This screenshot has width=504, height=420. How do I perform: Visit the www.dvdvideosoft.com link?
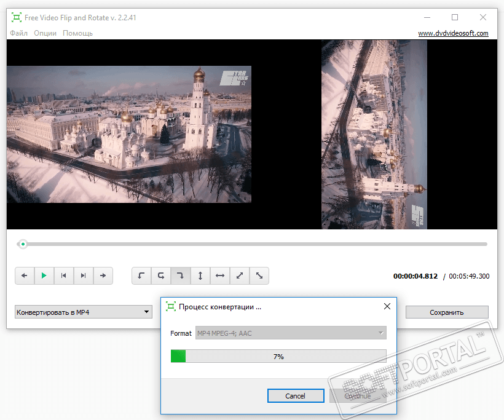pyautogui.click(x=453, y=33)
